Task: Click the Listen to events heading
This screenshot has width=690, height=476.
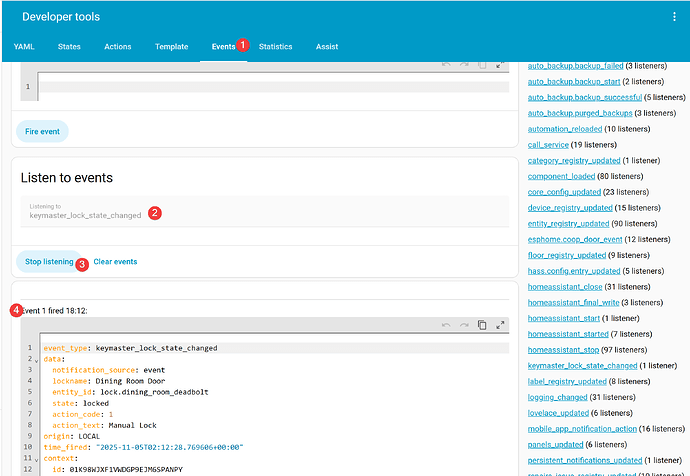Action: click(67, 178)
